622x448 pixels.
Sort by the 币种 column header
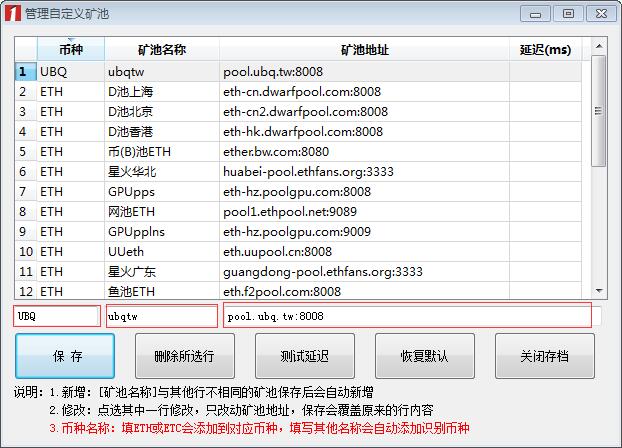[x=71, y=49]
